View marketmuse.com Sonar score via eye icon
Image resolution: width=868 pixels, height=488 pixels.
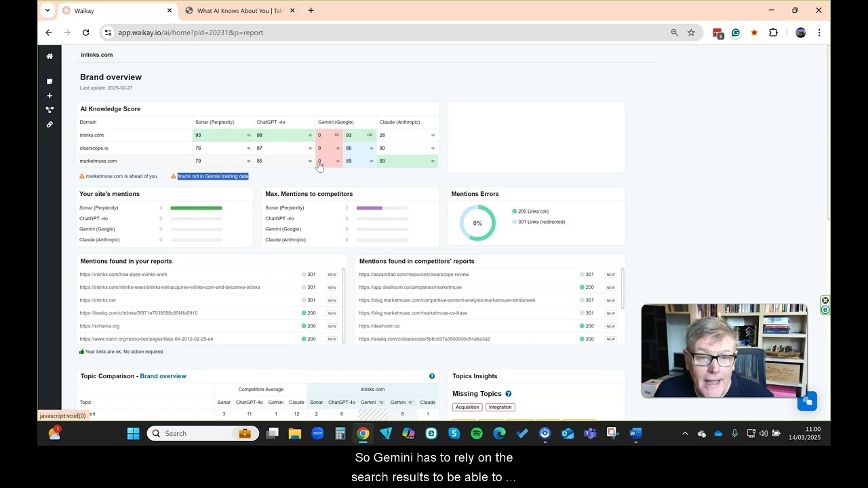click(248, 161)
